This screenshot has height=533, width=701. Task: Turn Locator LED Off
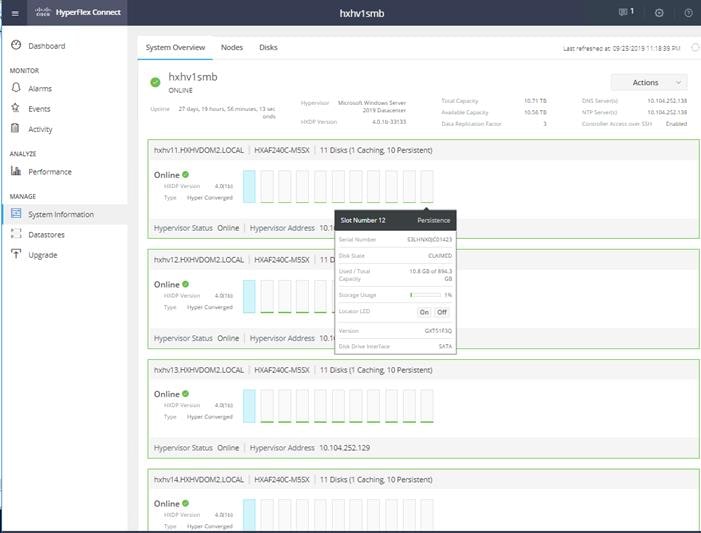442,312
